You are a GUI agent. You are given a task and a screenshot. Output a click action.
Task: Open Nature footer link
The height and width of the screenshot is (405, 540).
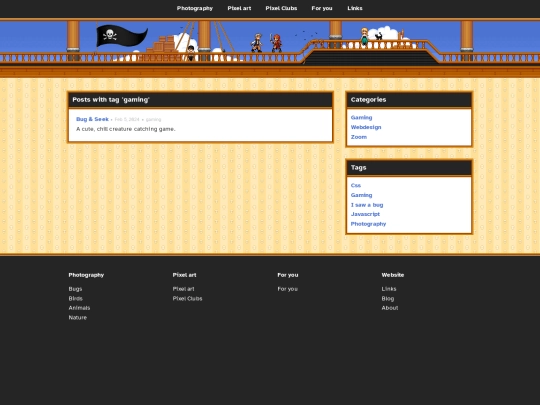coord(77,318)
